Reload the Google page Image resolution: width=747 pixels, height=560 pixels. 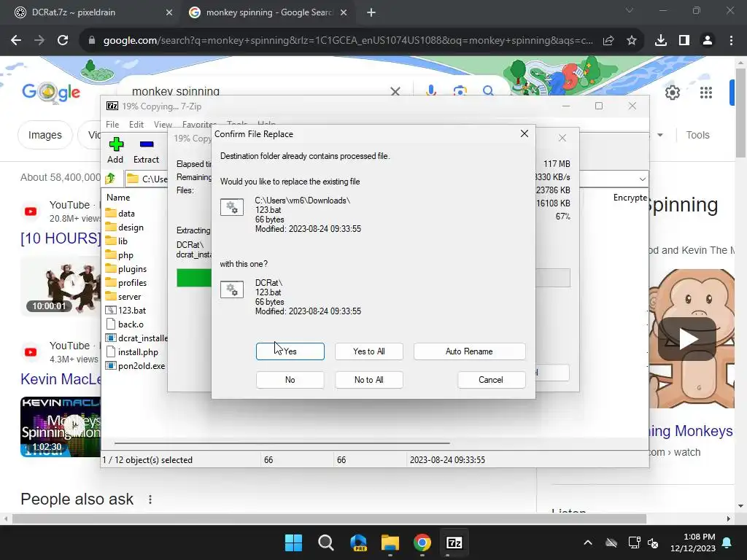pos(63,41)
